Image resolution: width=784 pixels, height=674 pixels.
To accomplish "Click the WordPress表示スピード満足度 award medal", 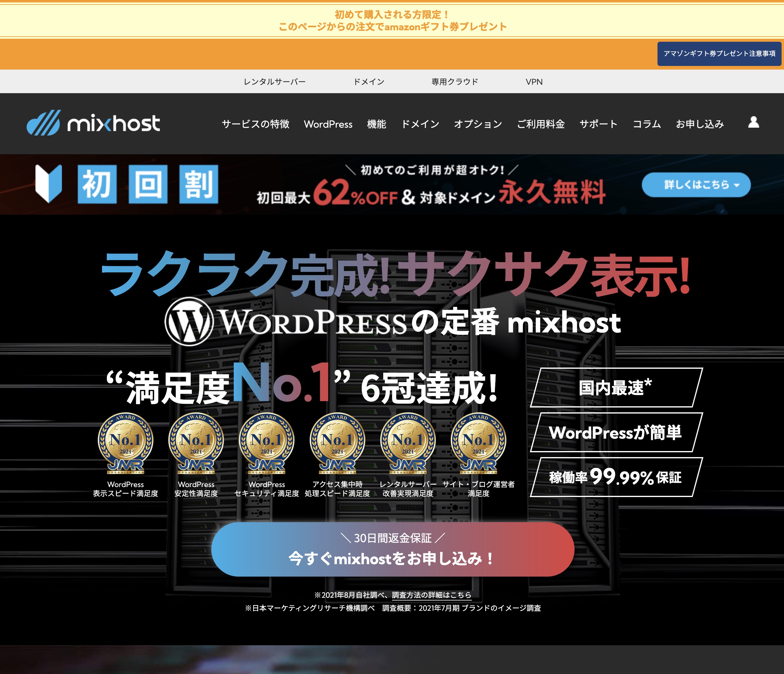I will click(126, 443).
